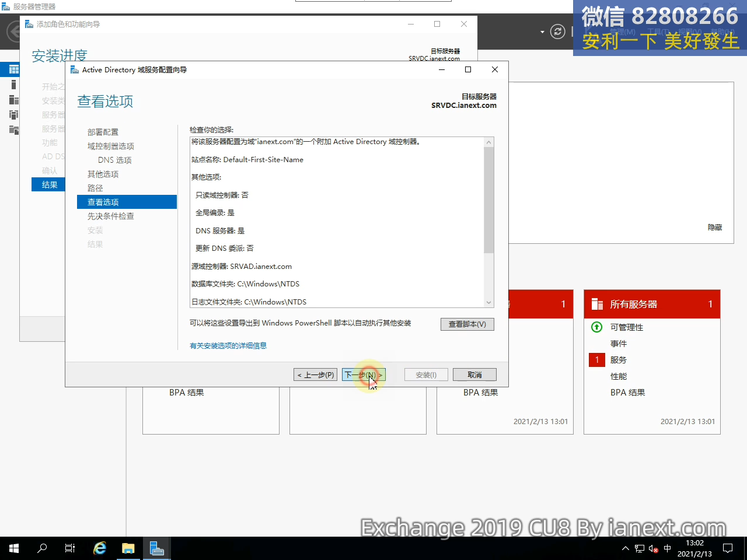This screenshot has width=747, height=560.
Task: Click the DNS server (DNS 服务器: 是) line
Action: click(220, 231)
